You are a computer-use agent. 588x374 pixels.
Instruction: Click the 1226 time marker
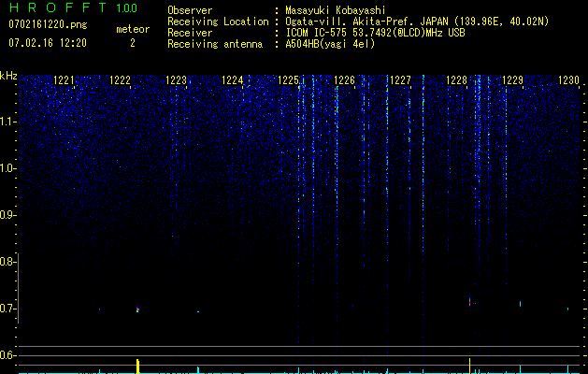(x=344, y=80)
